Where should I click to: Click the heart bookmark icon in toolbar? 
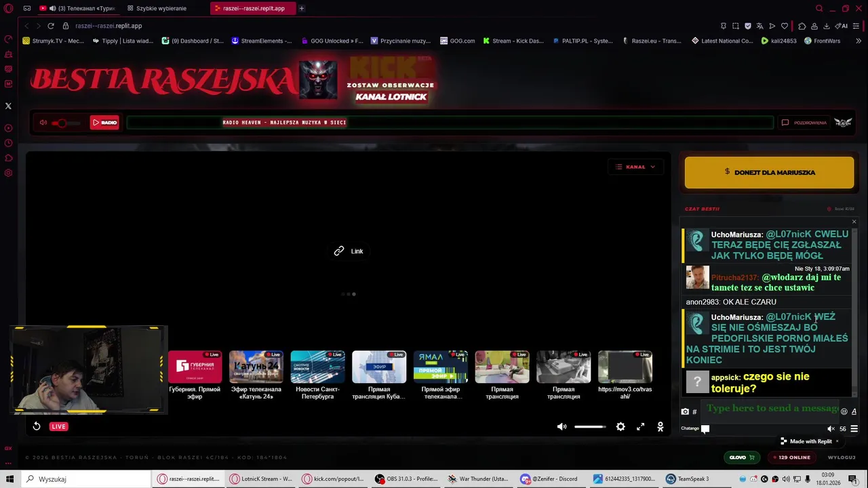click(785, 26)
